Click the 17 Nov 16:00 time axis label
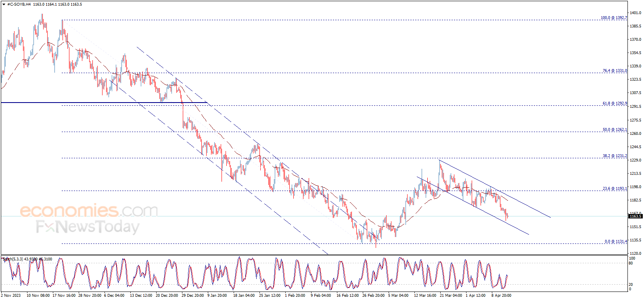644x300 pixels. coord(64,296)
